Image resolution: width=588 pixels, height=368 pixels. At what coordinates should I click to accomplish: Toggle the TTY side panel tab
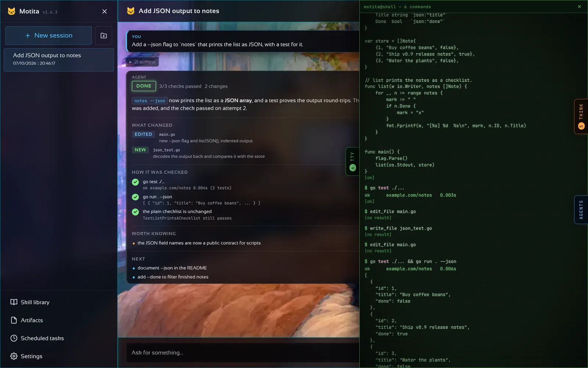click(x=352, y=162)
